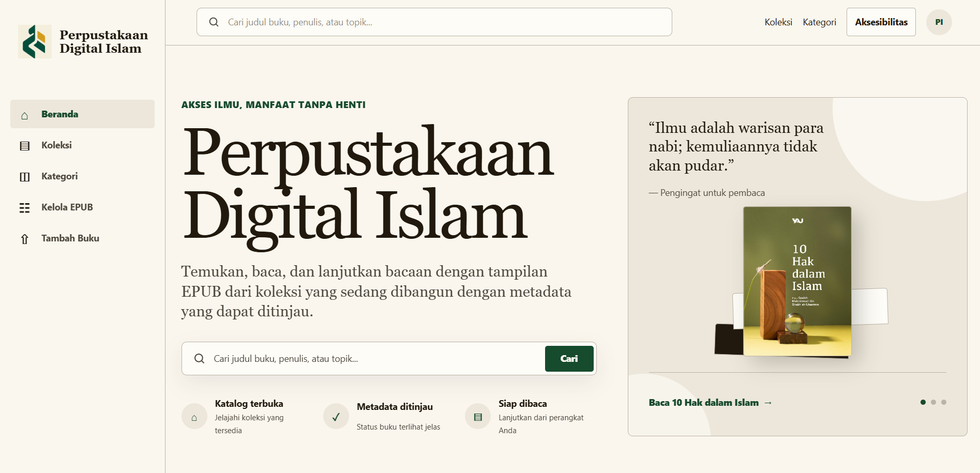
Task: Click the magnifier icon in top search bar
Action: (214, 22)
